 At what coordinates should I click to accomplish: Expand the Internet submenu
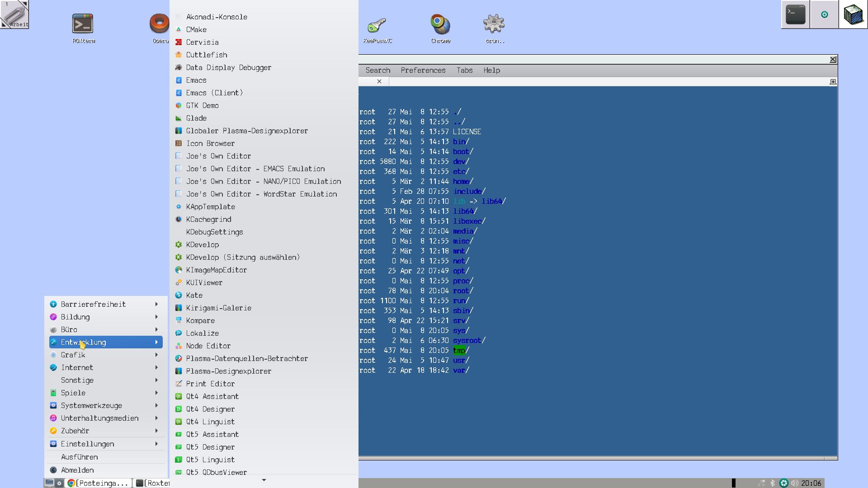(106, 367)
